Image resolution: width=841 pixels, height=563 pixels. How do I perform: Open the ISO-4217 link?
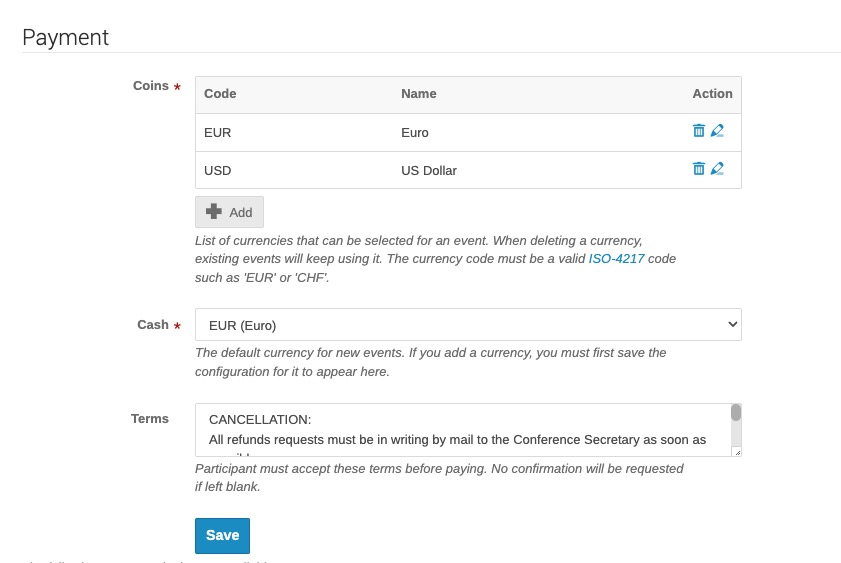coord(616,259)
